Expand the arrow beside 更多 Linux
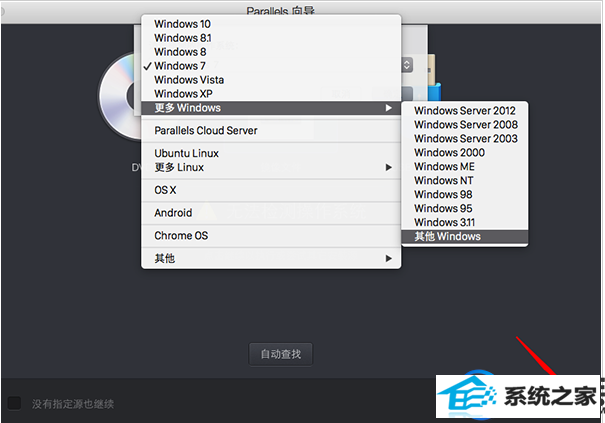The width and height of the screenshot is (605, 423). 389,167
